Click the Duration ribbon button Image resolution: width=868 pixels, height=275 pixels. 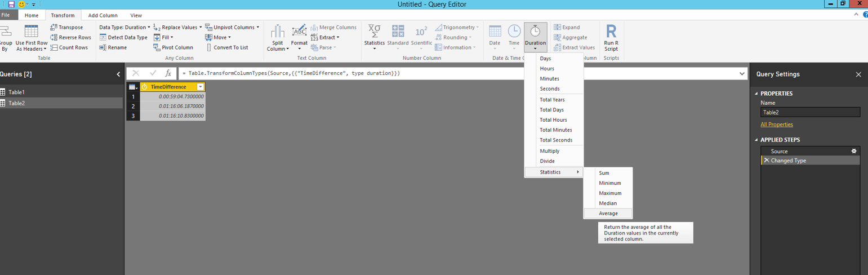(x=535, y=38)
